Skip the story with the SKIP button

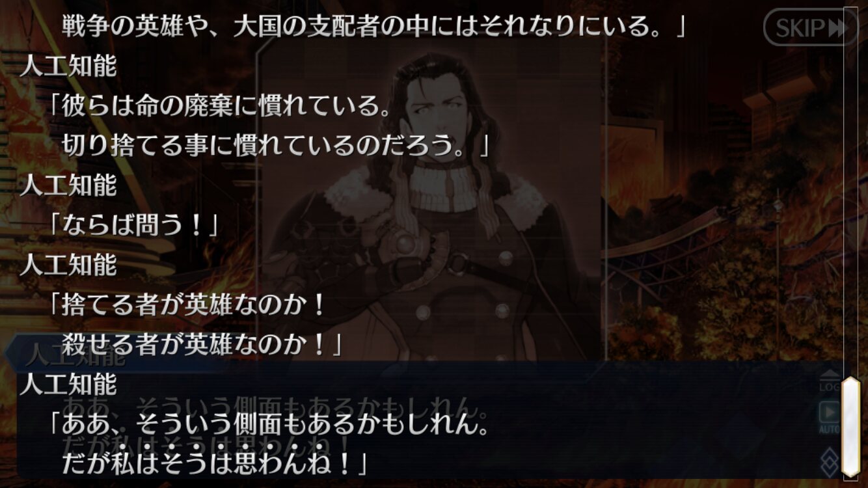point(810,27)
